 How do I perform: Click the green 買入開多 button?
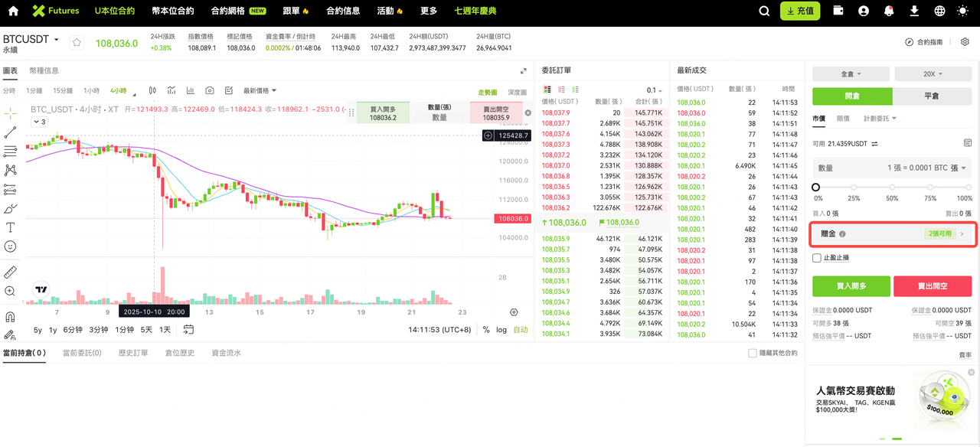tap(851, 286)
